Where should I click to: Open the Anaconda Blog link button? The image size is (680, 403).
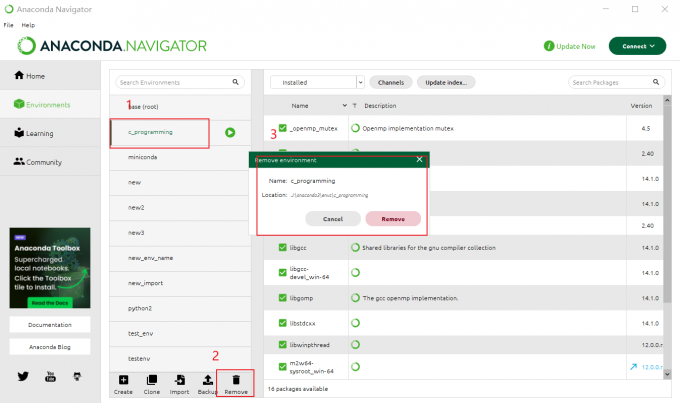[x=50, y=347]
